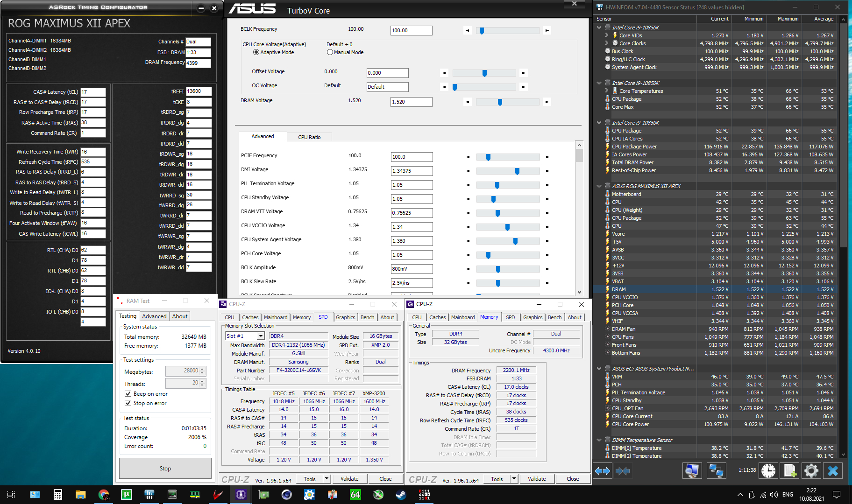Expand Core Temperatures sensor row
The image size is (852, 504).
point(607,91)
